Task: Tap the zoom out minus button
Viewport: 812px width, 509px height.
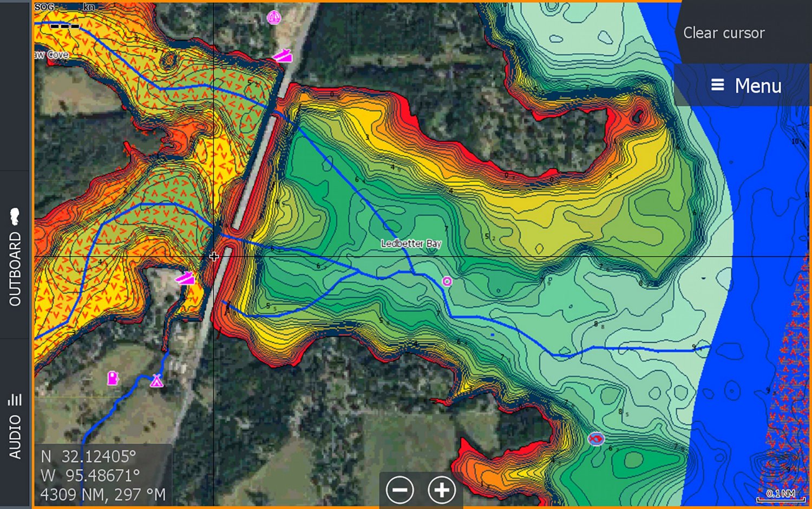Action: 400,490
